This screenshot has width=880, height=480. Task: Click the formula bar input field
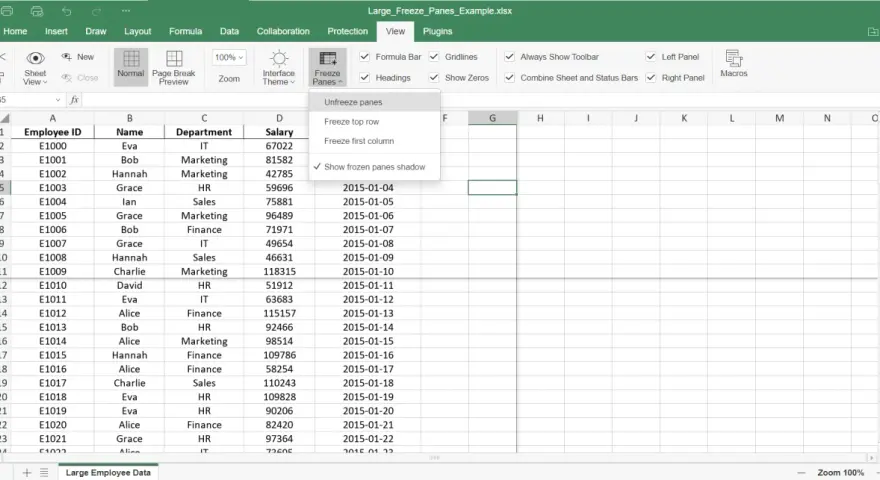click(480, 100)
